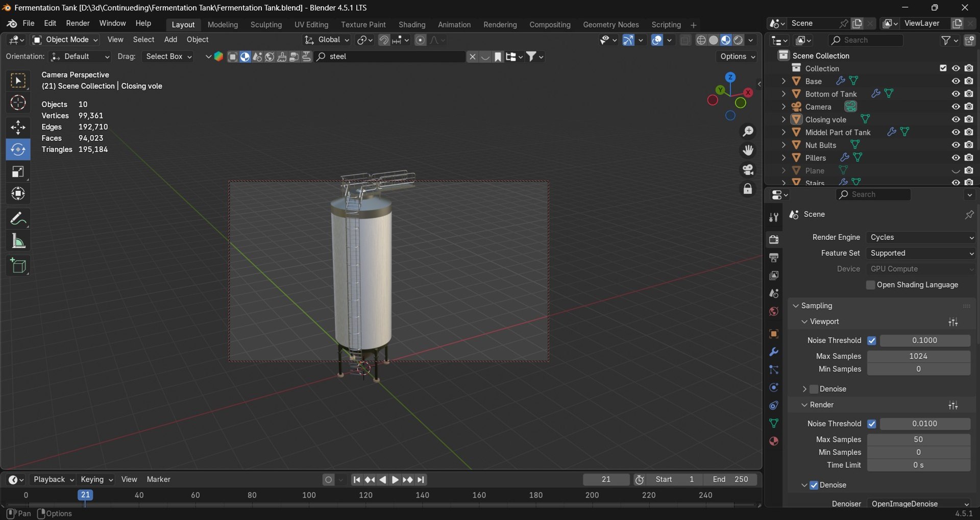Open the Render Engine dropdown
Viewport: 980px width, 520px height.
click(921, 237)
